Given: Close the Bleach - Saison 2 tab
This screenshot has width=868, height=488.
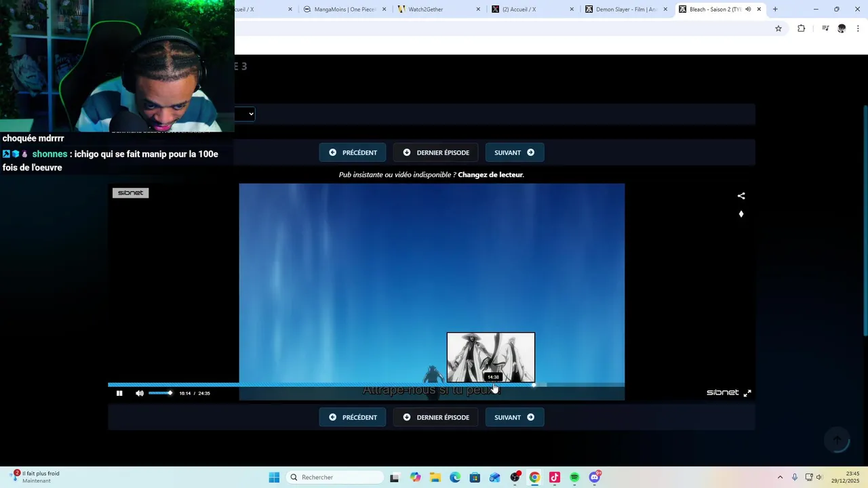Looking at the screenshot, I should pos(759,9).
